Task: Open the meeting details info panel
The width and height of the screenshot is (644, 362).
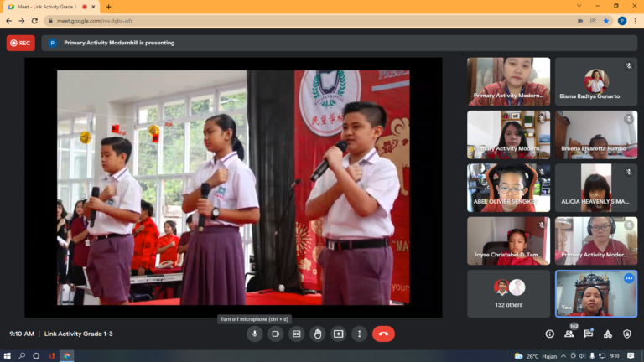Action: click(x=550, y=334)
